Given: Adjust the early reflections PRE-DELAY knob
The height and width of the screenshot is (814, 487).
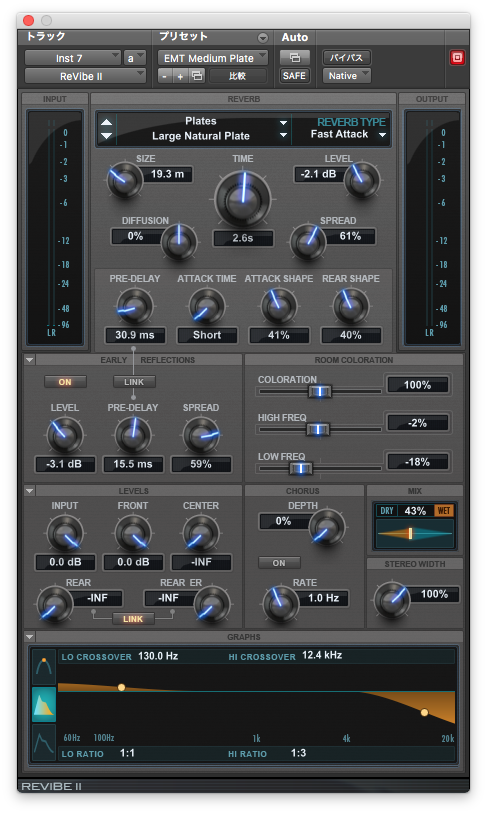Looking at the screenshot, I should (133, 435).
